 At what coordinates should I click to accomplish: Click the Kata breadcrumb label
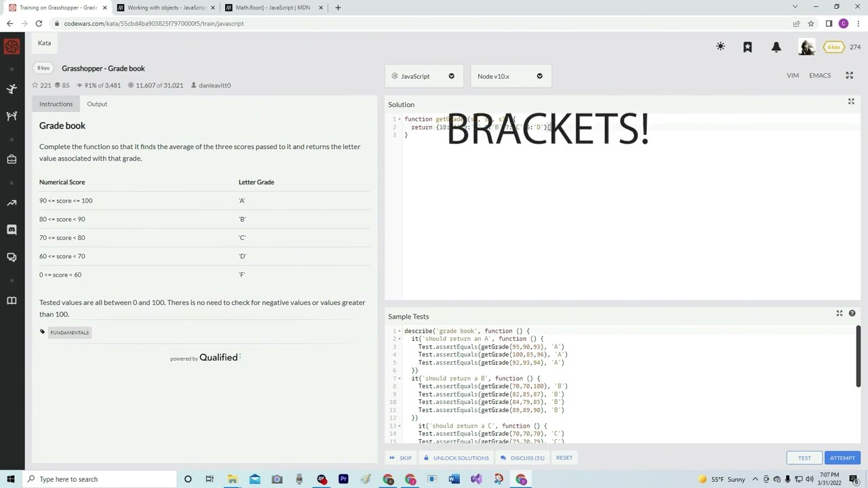(x=44, y=43)
